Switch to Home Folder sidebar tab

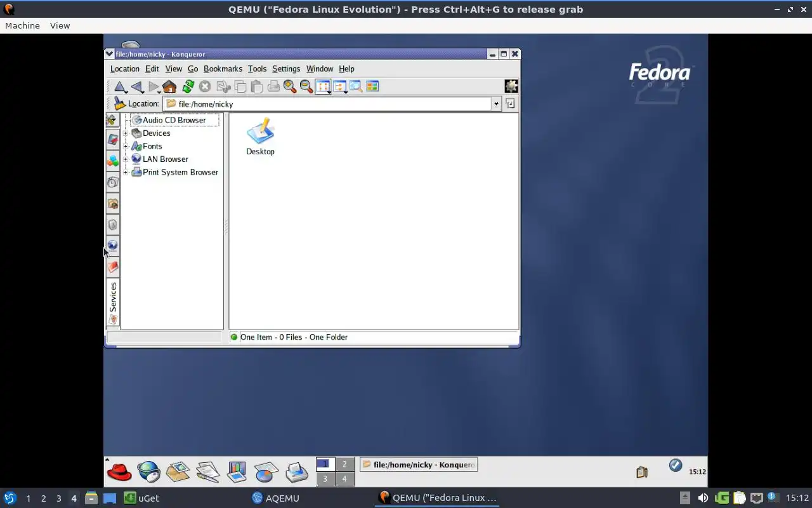click(x=112, y=203)
